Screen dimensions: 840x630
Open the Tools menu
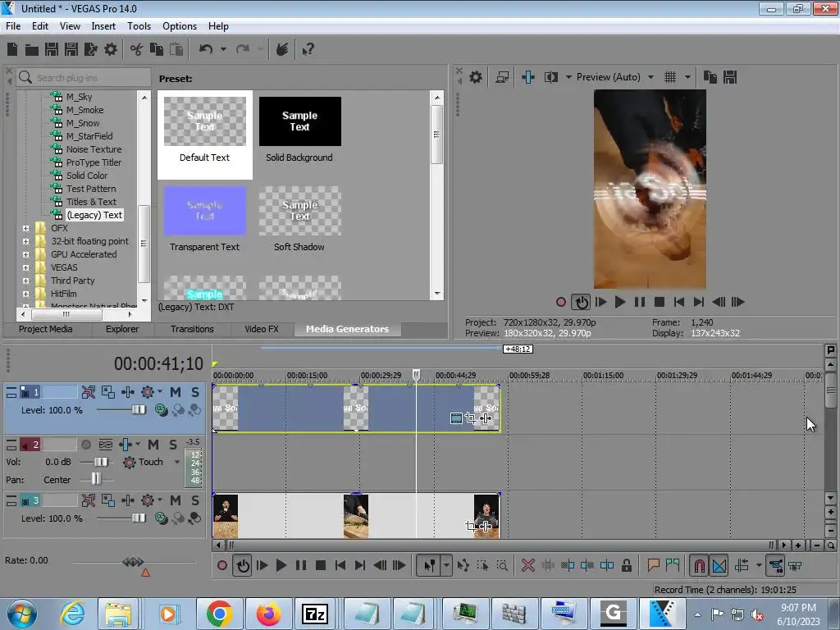tap(139, 26)
